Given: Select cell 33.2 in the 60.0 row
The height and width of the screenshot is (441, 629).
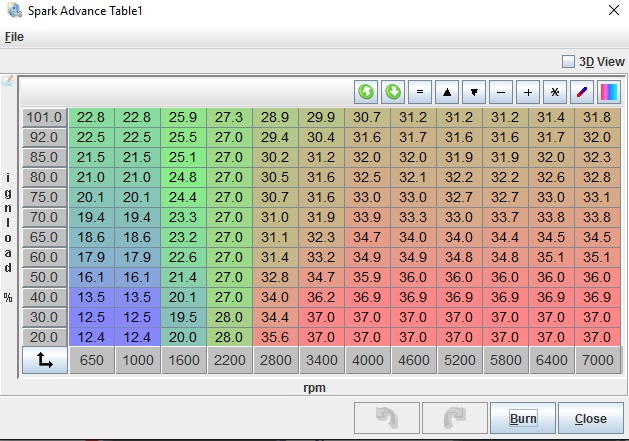Looking at the screenshot, I should click(321, 257).
